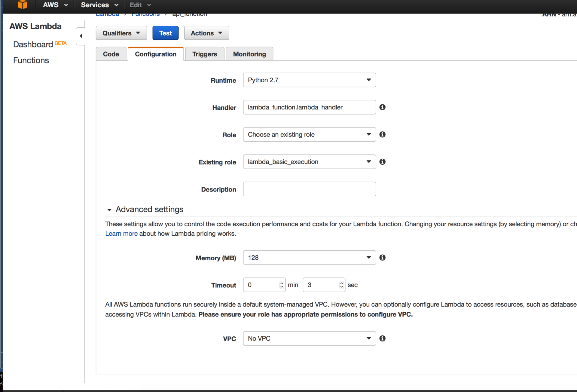Open the Runtime dropdown showing Python 2.7
The width and height of the screenshot is (577, 392).
tap(369, 80)
